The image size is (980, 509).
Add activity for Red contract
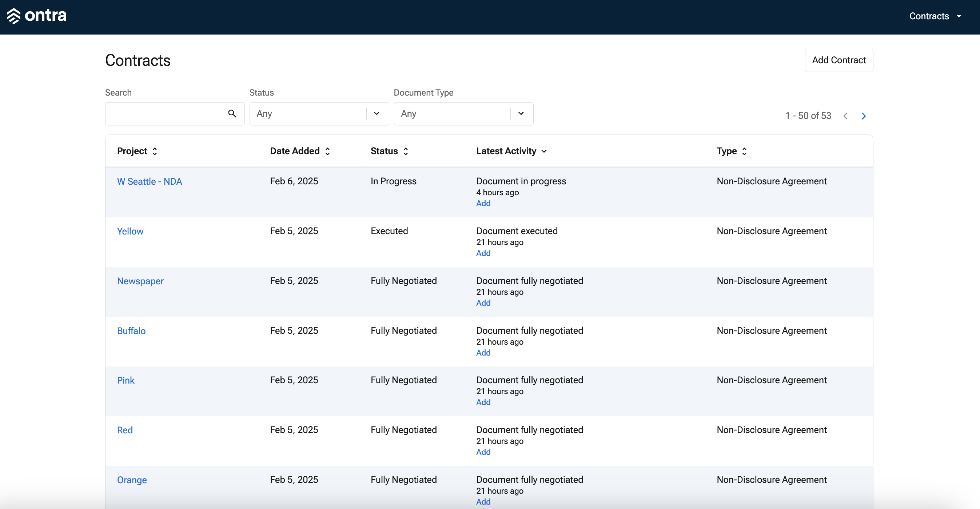tap(483, 452)
